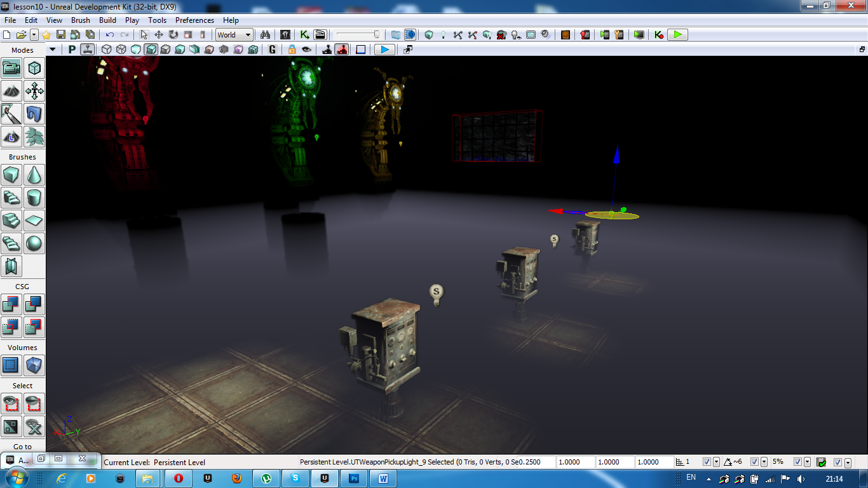Apply CSG Intersect operation

click(x=12, y=327)
